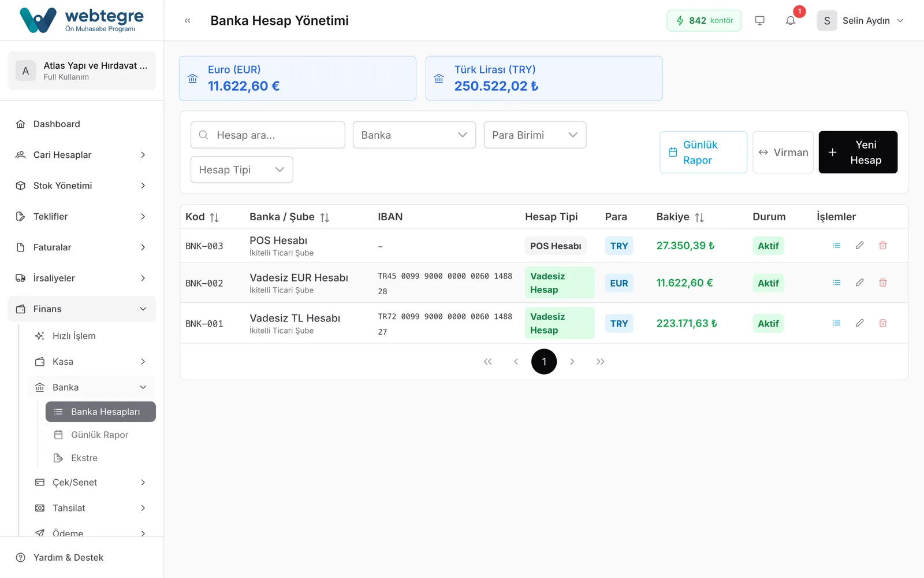Click the Virman transfer button

pos(783,152)
